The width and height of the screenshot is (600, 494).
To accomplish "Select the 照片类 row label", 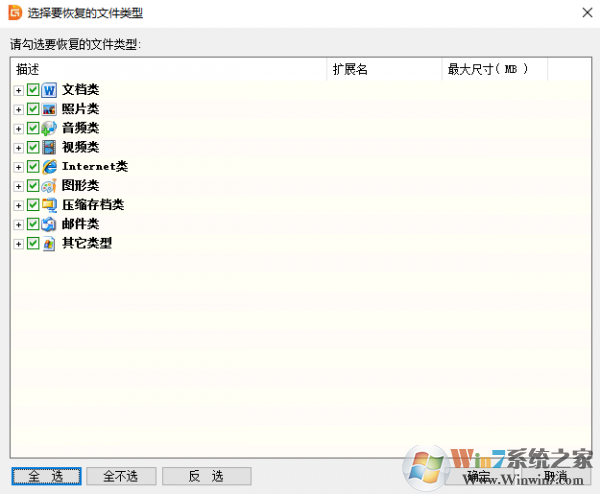I will coord(80,109).
